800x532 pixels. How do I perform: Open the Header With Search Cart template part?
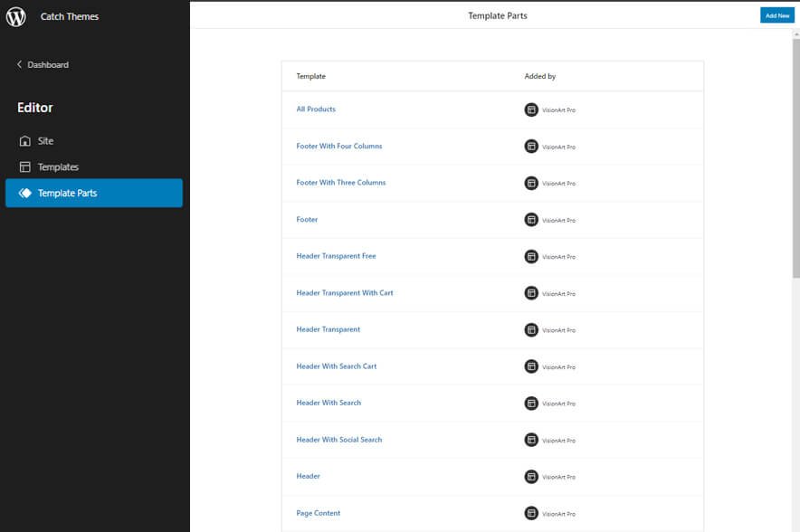pos(337,366)
